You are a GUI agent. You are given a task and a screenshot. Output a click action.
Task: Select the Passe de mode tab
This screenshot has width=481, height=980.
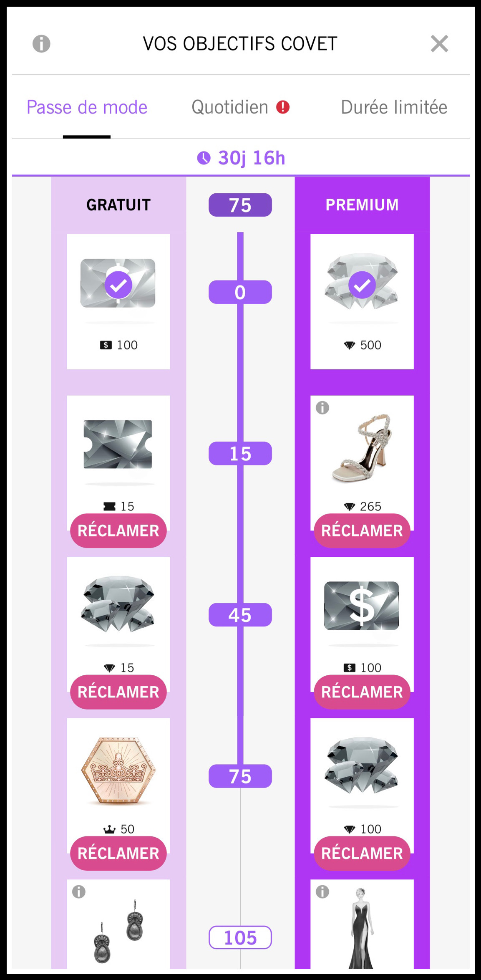tap(87, 107)
